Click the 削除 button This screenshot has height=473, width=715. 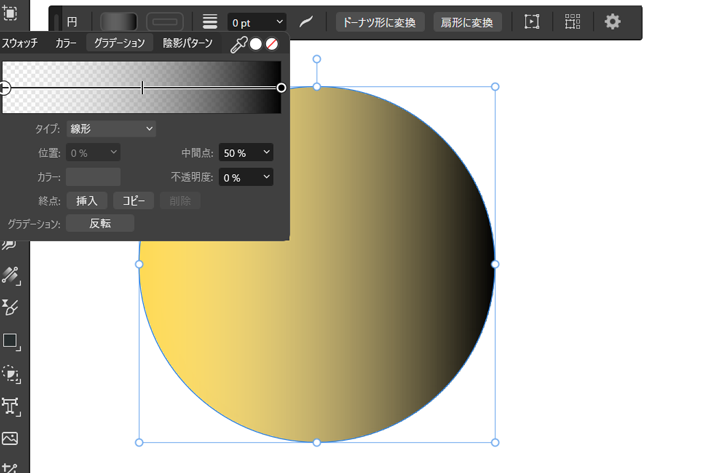180,201
